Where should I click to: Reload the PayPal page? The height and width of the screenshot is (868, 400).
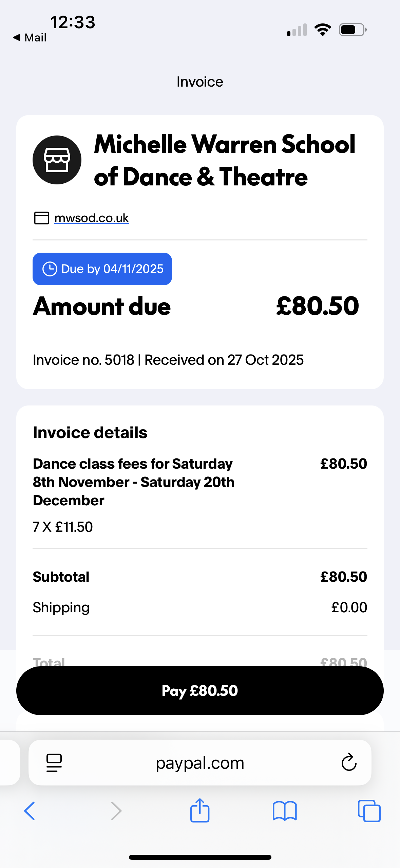pyautogui.click(x=349, y=763)
